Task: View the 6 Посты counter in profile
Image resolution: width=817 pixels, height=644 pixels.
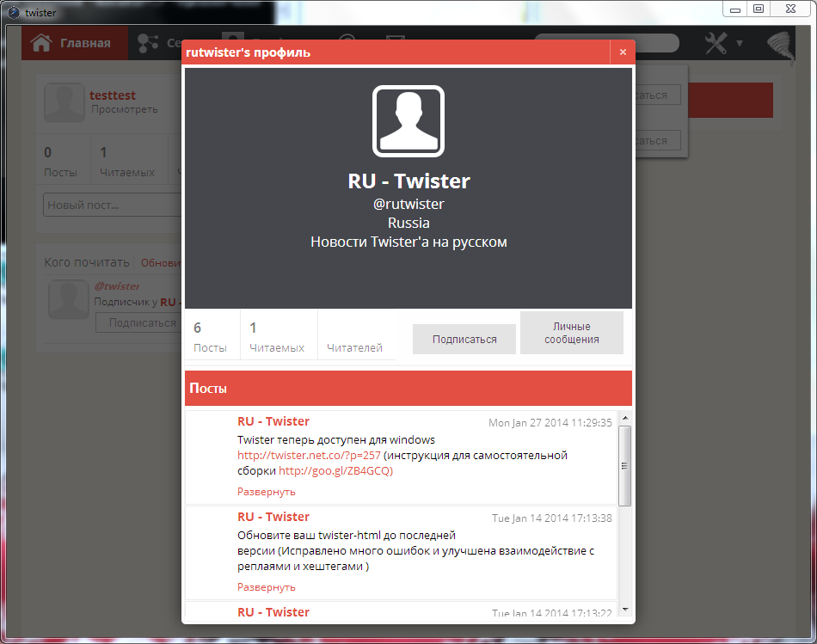Action: (x=210, y=337)
